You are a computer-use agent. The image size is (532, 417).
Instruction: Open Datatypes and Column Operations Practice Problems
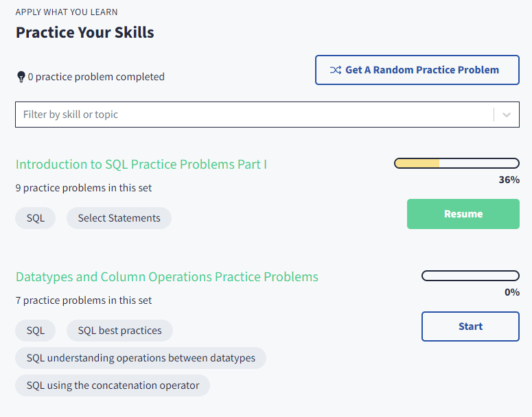pos(167,277)
